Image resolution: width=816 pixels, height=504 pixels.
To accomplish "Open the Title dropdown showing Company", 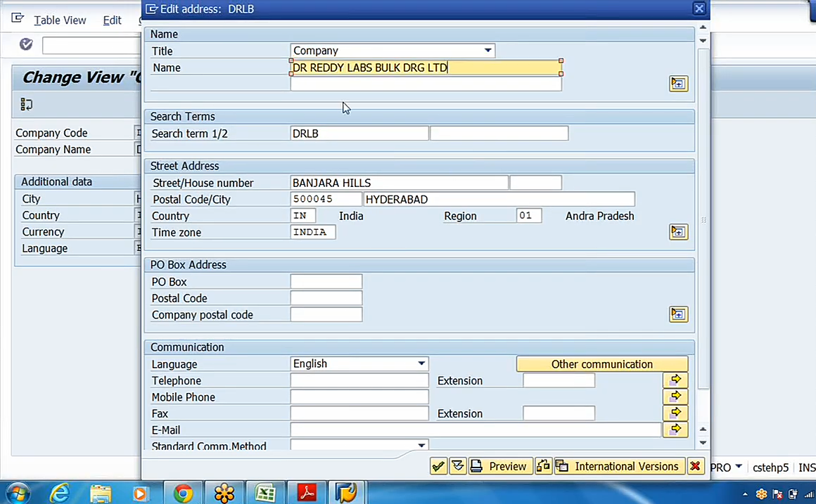I will [487, 51].
